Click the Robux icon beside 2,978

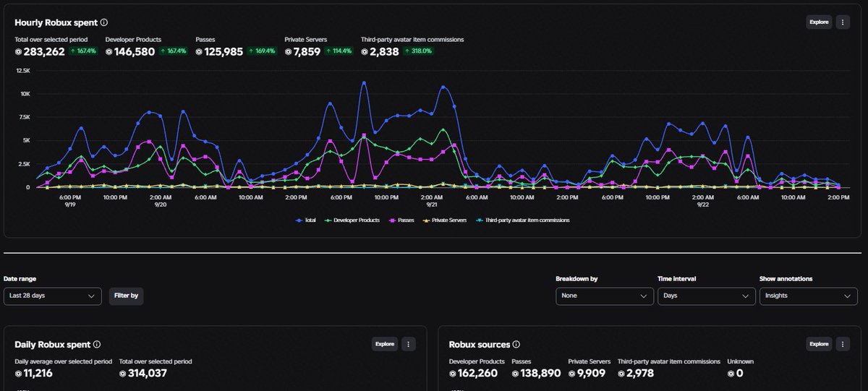tap(621, 374)
